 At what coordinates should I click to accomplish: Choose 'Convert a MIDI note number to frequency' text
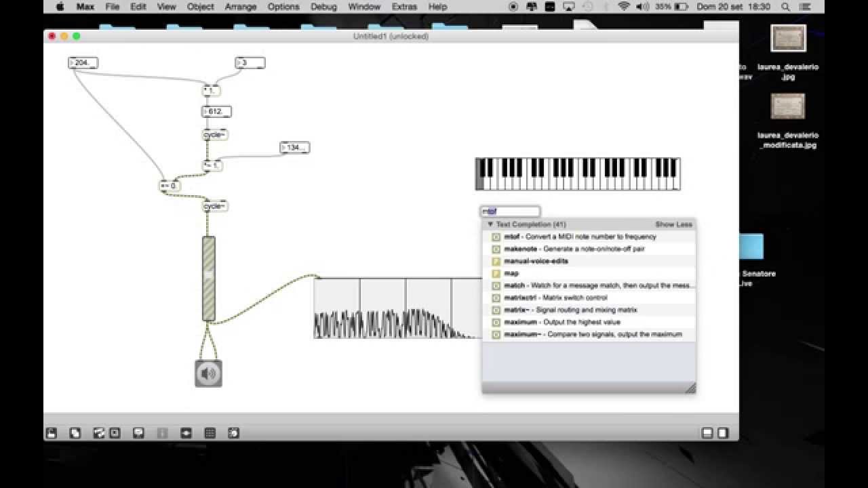[591, 237]
